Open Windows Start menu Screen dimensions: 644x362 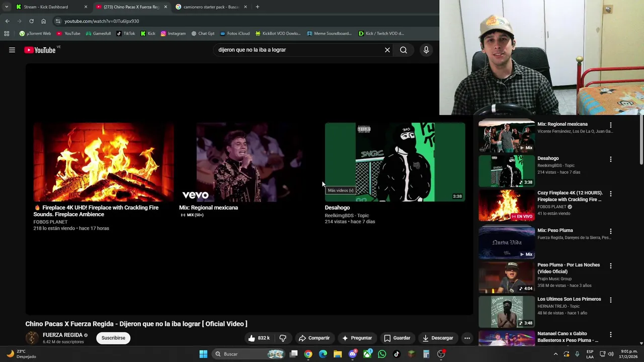tap(203, 354)
